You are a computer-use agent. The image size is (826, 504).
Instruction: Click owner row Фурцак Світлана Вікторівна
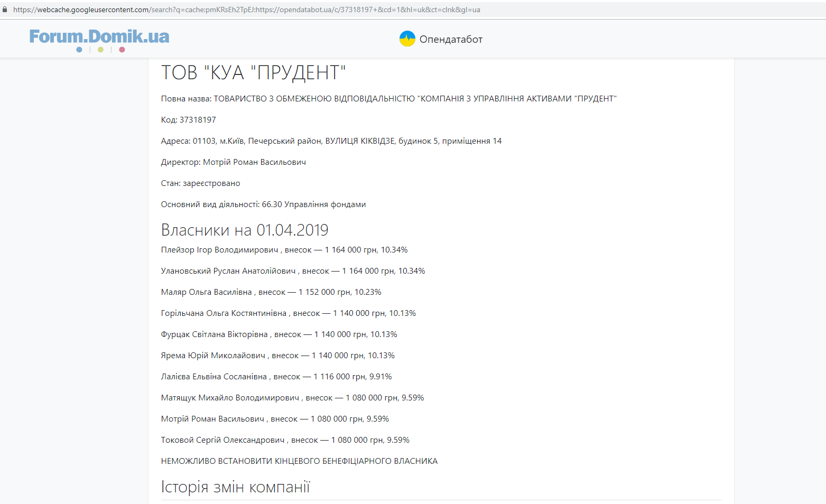coord(279,334)
